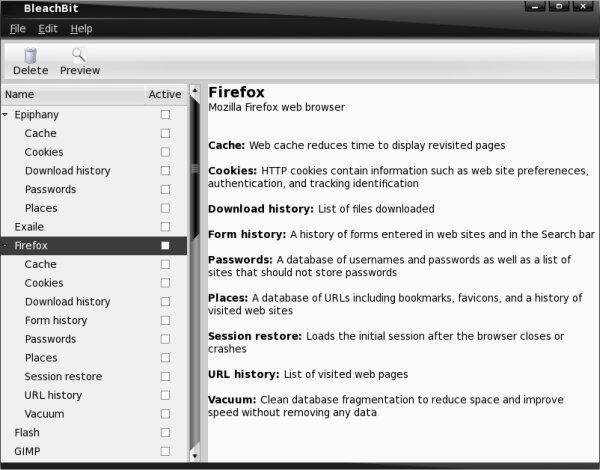Click the list scrollbar up arrow

[x=195, y=90]
